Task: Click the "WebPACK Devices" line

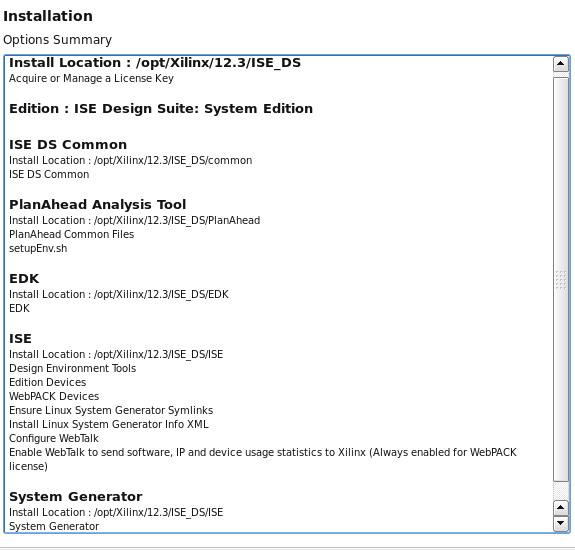Action: (x=54, y=396)
